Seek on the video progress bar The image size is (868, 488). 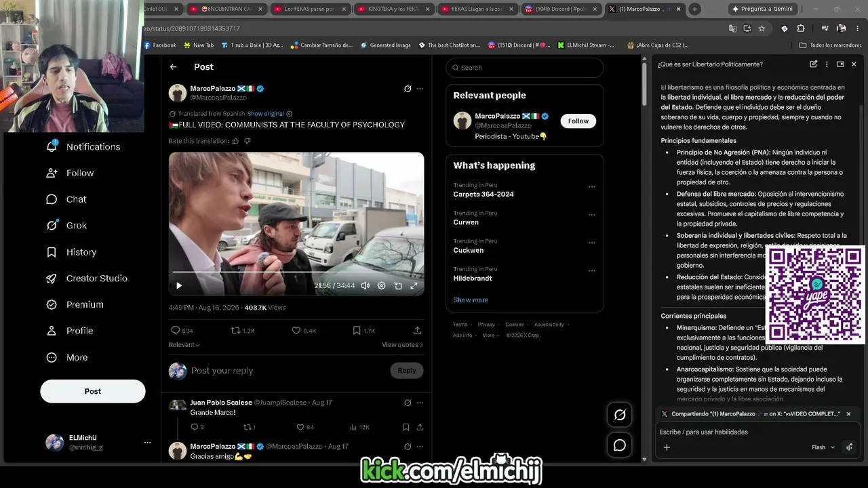[296, 272]
